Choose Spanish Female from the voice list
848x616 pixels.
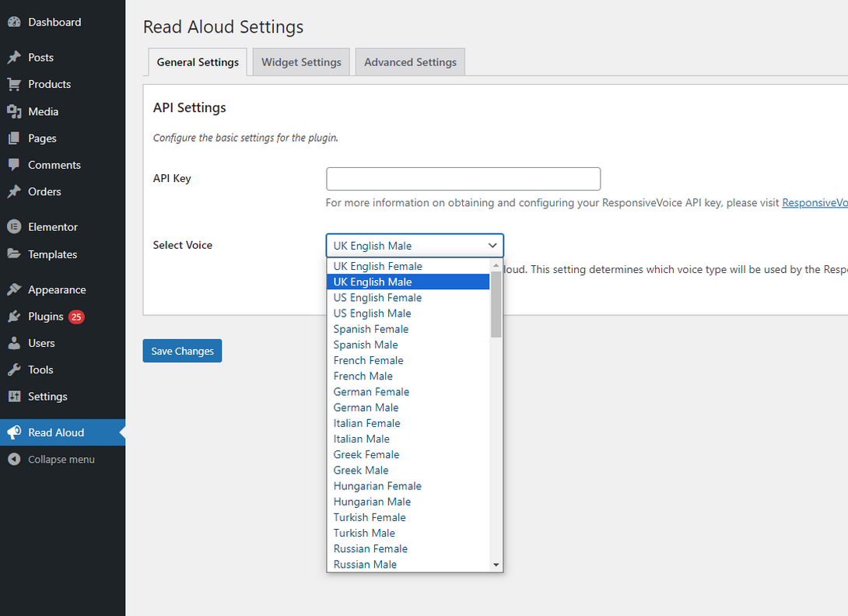pyautogui.click(x=371, y=329)
